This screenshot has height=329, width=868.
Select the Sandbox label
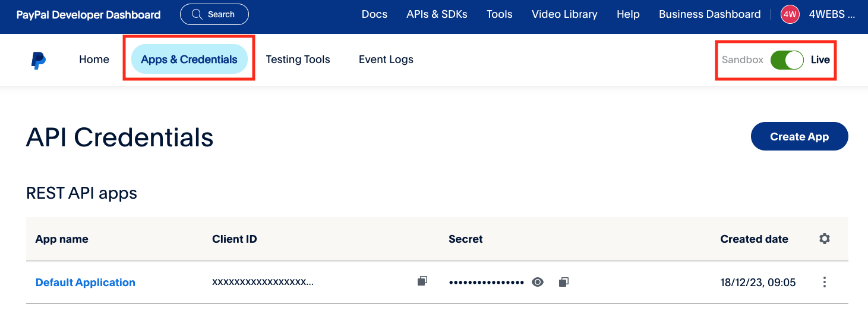pos(742,59)
